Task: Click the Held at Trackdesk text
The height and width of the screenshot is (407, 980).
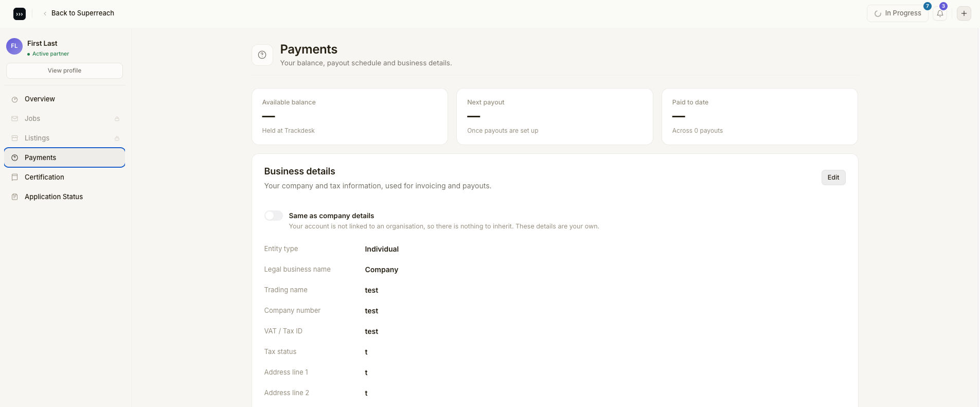Action: point(288,131)
